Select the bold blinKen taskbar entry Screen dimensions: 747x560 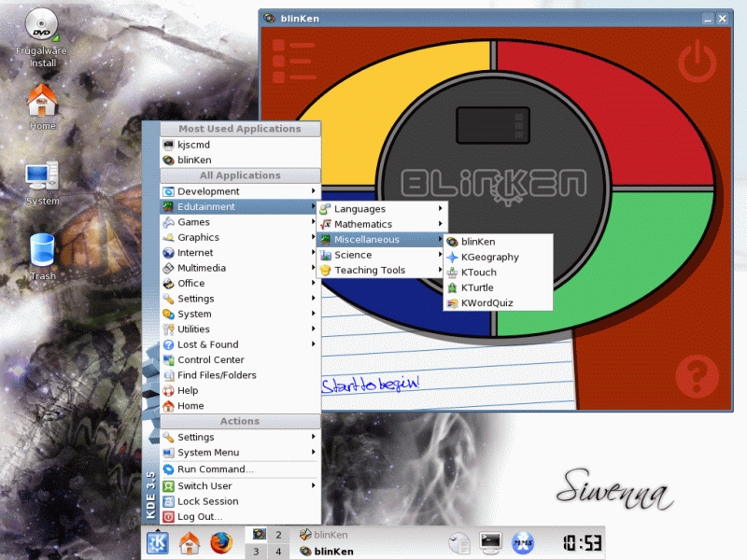point(327,552)
